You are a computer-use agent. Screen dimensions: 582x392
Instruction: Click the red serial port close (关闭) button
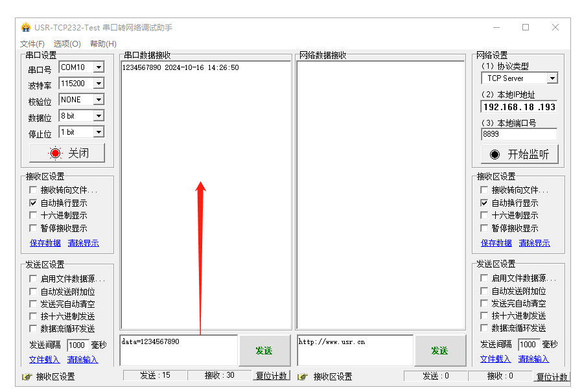[x=67, y=154]
